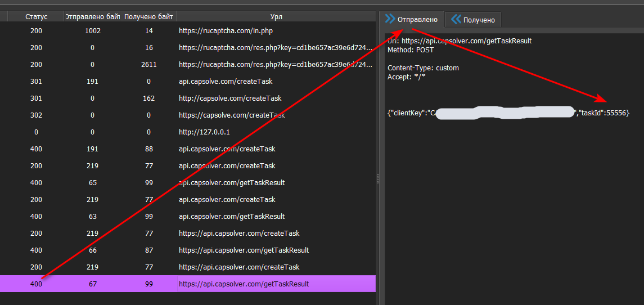Click the JSON request body containing taskId
Image resolution: width=644 pixels, height=305 pixels.
click(x=508, y=113)
